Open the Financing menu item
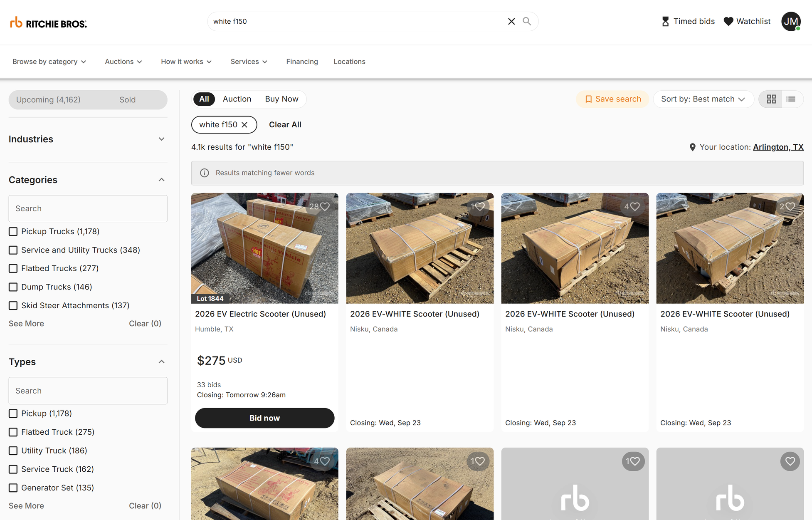The height and width of the screenshot is (520, 812). click(302, 62)
